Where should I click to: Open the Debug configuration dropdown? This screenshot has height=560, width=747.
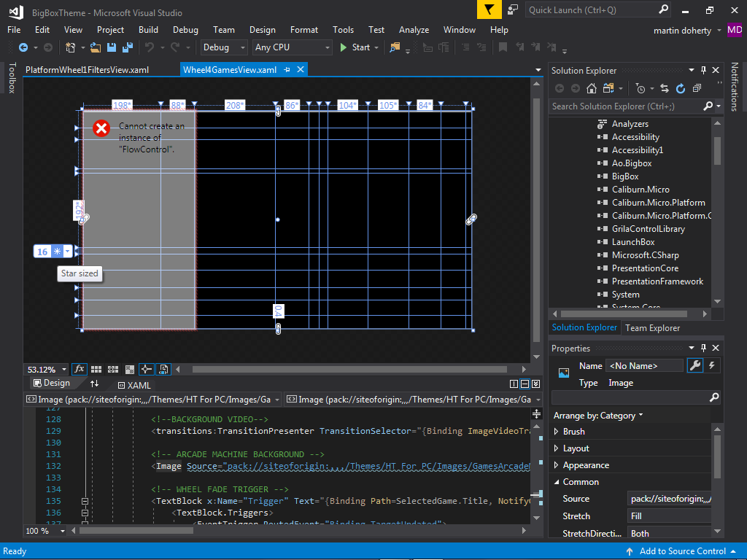(224, 47)
